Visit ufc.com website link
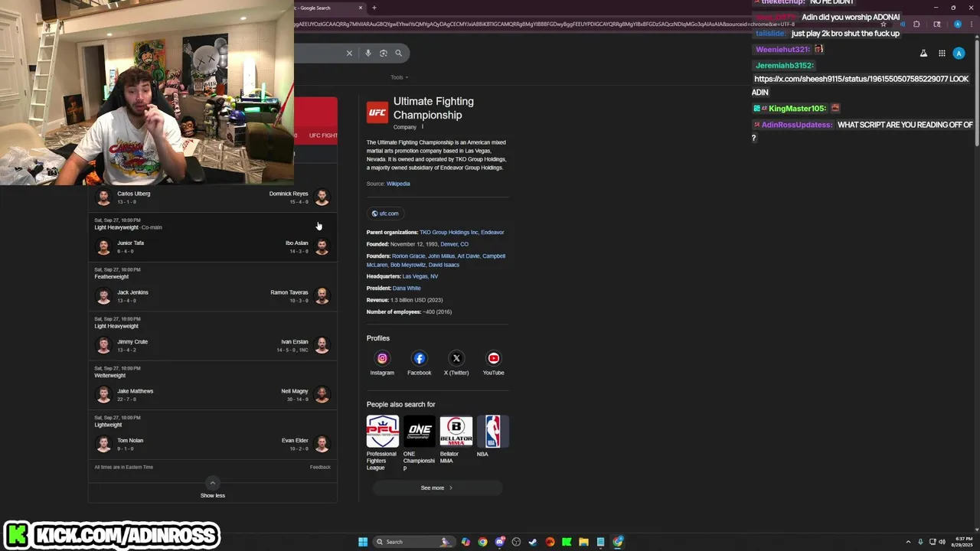Screen dimensions: 980x551 point(385,214)
